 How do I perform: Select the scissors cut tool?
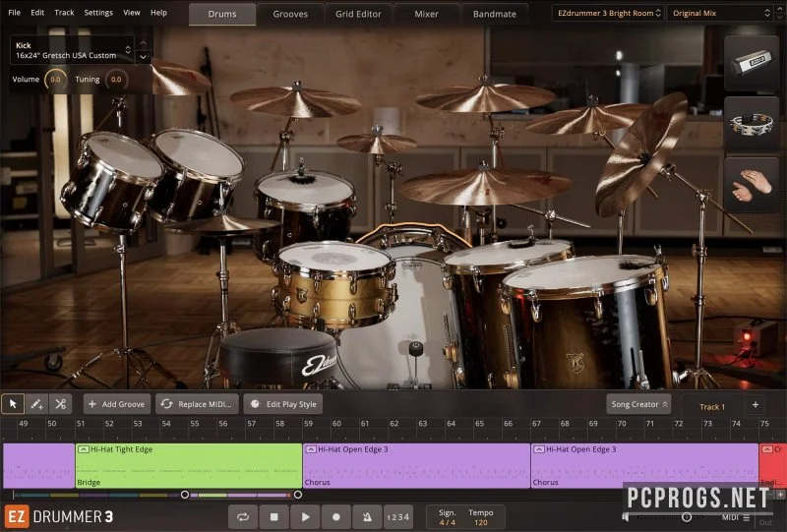pos(61,404)
